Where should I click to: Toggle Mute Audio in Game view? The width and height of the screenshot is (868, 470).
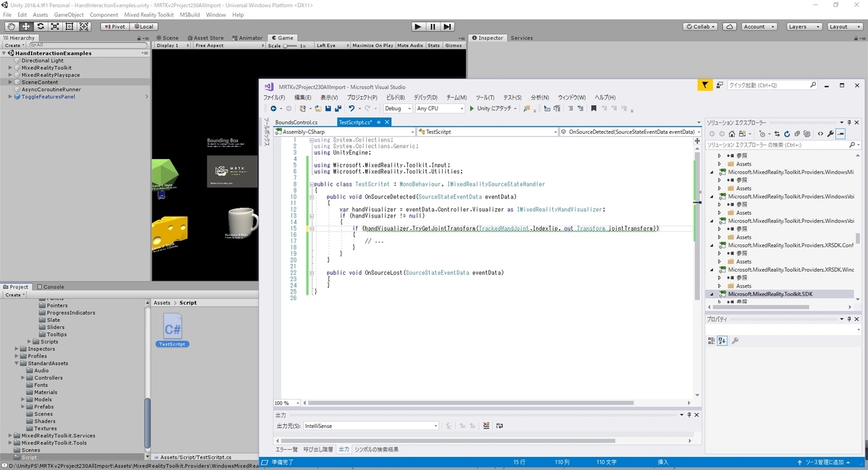coord(410,46)
